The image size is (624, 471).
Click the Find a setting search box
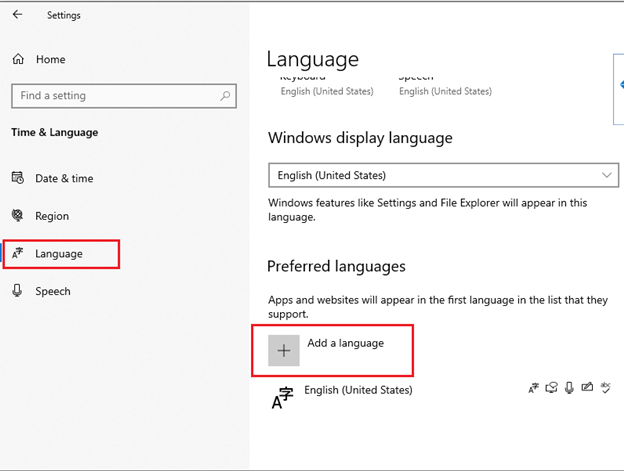point(115,96)
